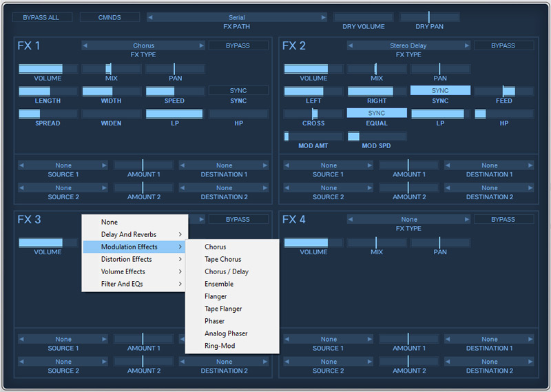Click previous arrow on FX 4 type selector
551x392 pixels.
[x=351, y=220]
